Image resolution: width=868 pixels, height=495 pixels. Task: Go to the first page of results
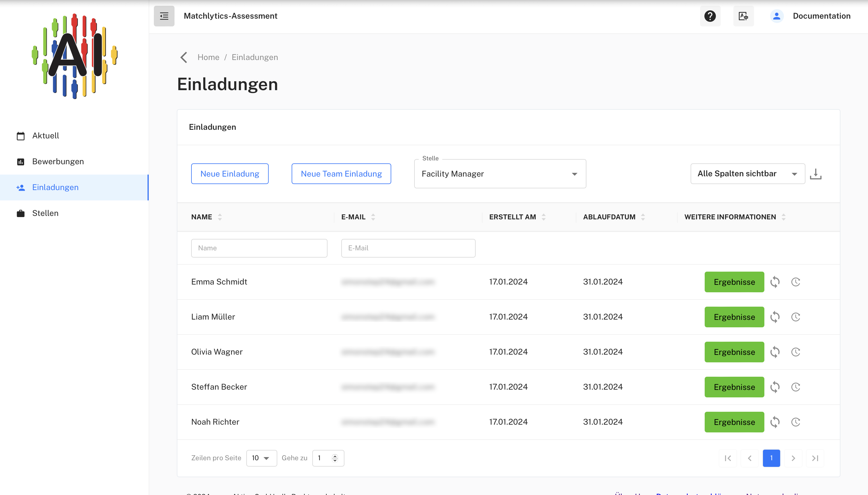click(728, 458)
